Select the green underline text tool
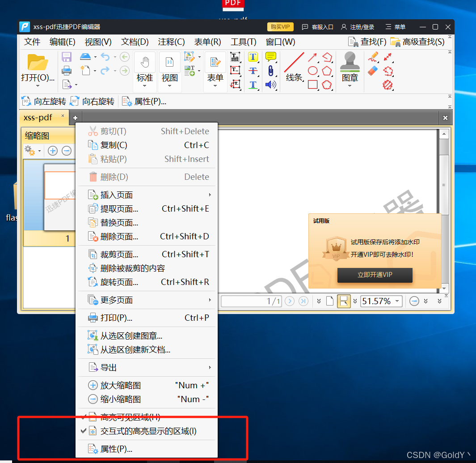 pos(253,85)
